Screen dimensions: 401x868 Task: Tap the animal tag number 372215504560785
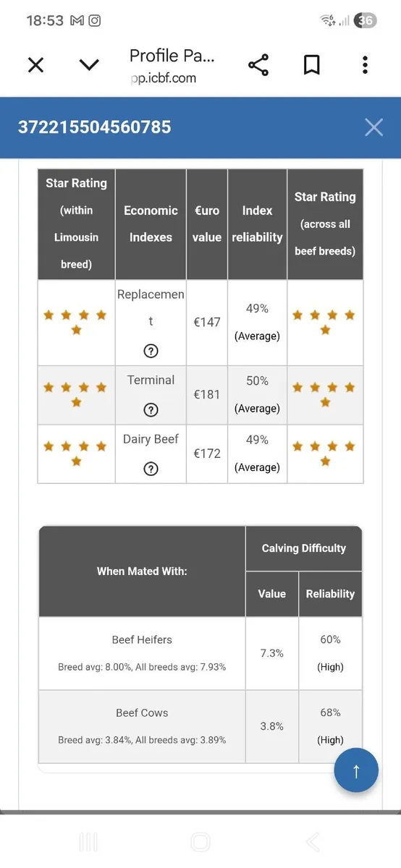95,127
